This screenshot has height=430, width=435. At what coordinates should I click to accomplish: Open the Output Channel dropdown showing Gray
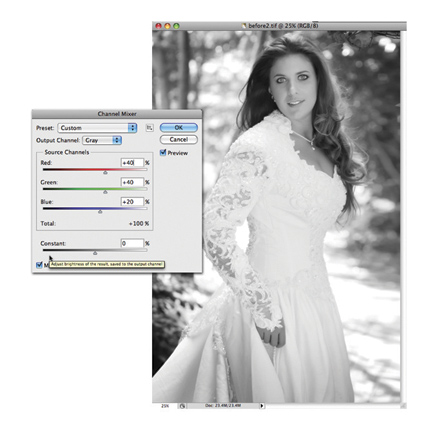click(x=102, y=140)
